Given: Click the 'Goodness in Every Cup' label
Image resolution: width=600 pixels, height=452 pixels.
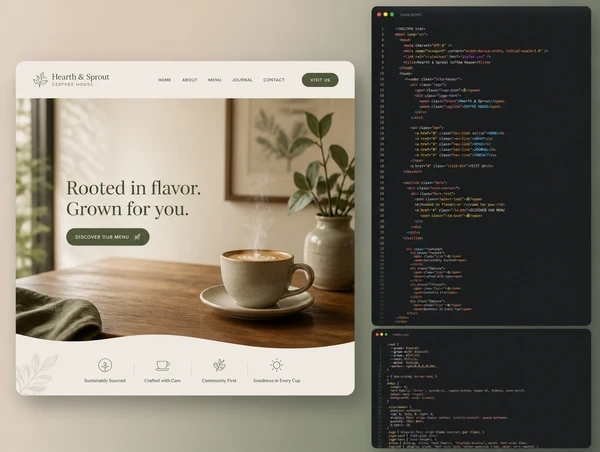Looking at the screenshot, I should click(277, 380).
